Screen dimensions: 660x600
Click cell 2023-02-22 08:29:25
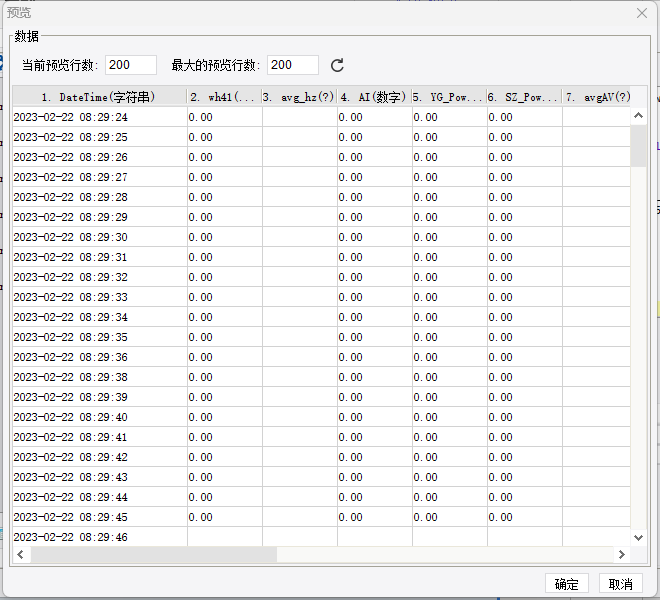[100, 137]
